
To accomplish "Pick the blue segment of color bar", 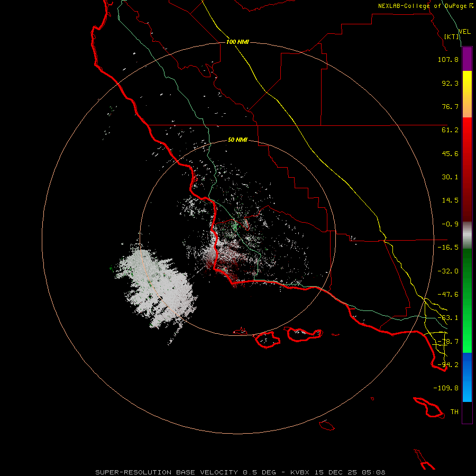I will click(x=467, y=377).
